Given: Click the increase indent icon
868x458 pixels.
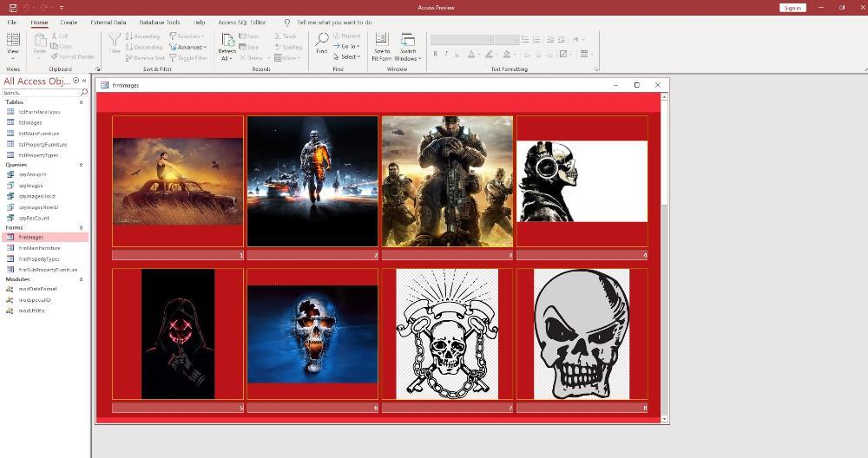Looking at the screenshot, I should (562, 39).
